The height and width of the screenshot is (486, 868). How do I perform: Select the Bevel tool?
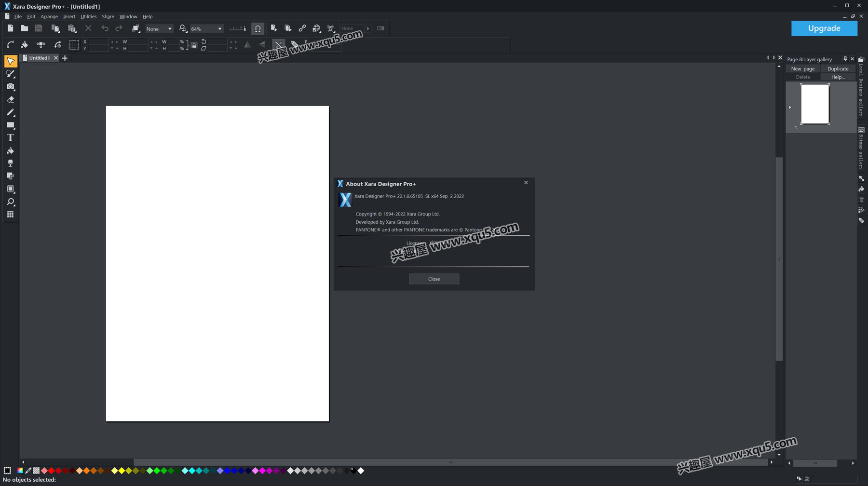tap(11, 189)
